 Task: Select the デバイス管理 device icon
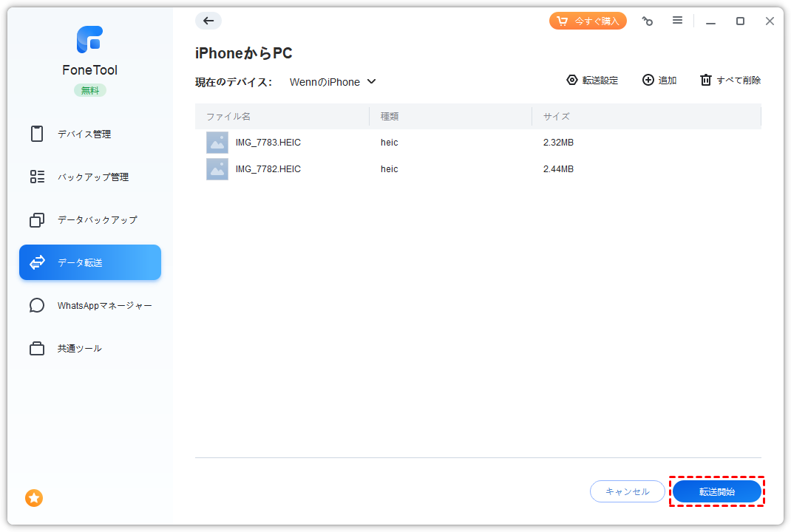point(37,134)
